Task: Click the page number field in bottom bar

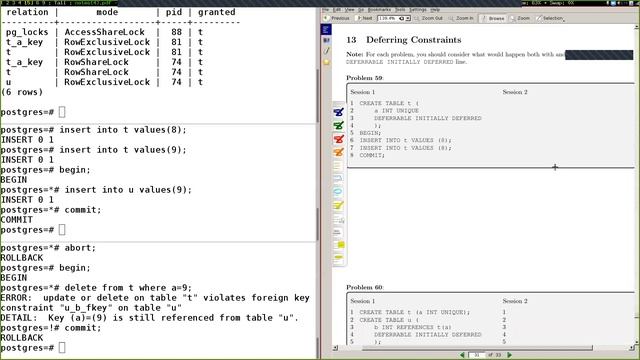Action: 476,355
